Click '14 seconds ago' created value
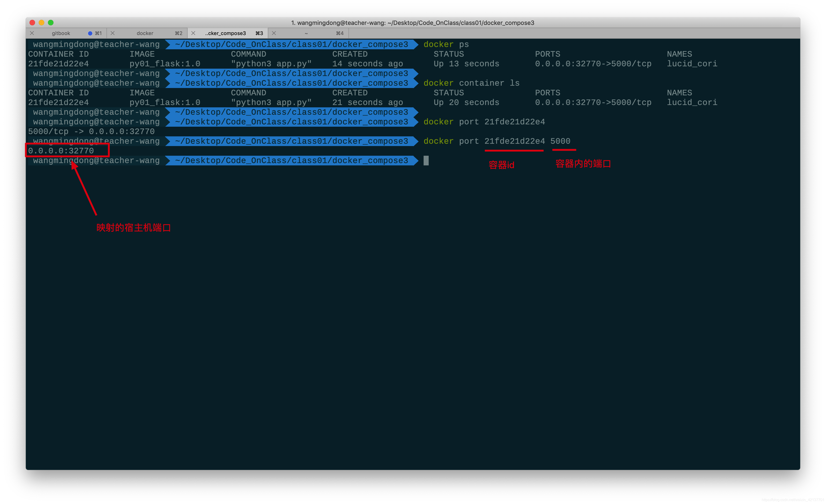 (x=367, y=64)
